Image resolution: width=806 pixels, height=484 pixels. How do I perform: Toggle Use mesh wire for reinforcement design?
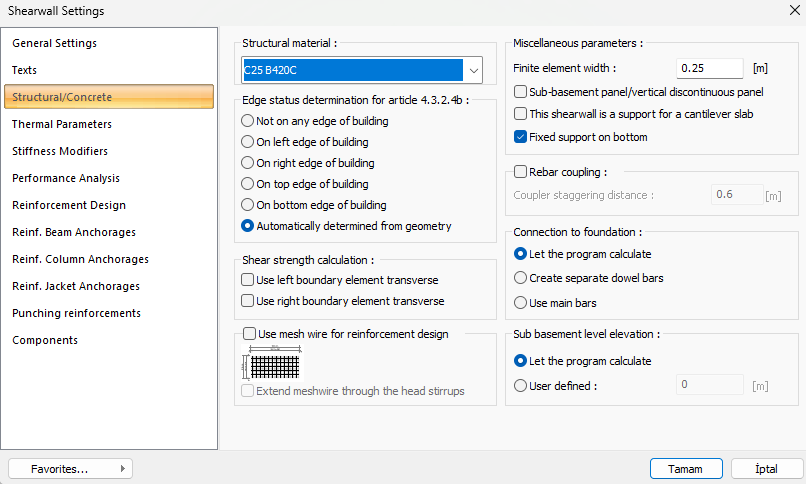pyautogui.click(x=249, y=334)
